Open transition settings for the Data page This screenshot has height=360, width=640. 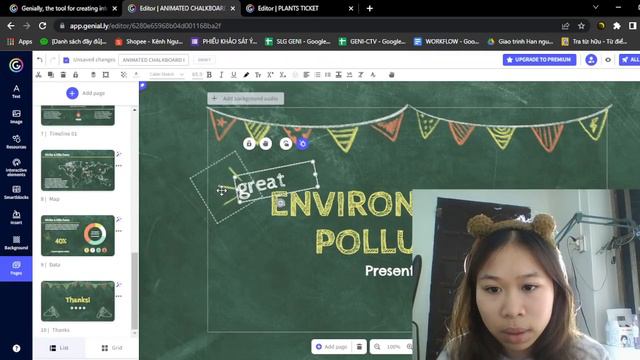tap(119, 220)
